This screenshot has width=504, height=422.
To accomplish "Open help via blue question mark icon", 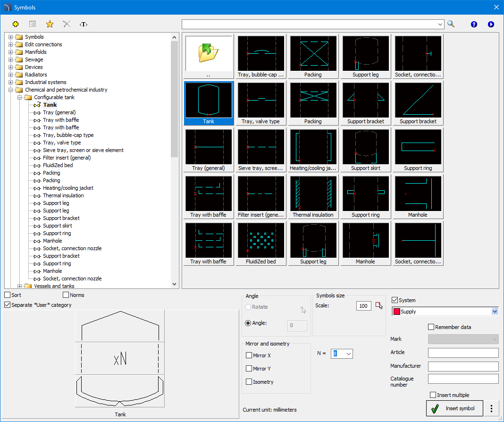I will [x=474, y=24].
